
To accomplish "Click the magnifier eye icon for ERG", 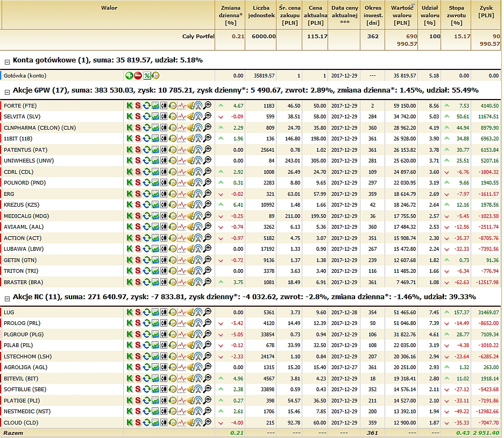I will point(208,194).
